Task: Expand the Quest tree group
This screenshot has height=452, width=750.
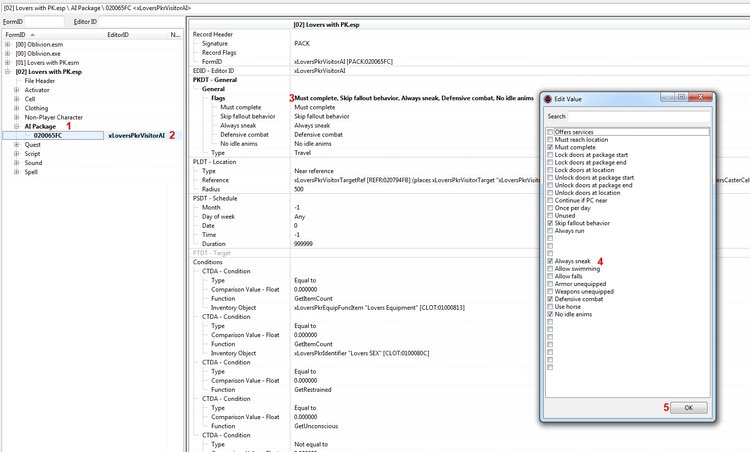Action: 17,144
